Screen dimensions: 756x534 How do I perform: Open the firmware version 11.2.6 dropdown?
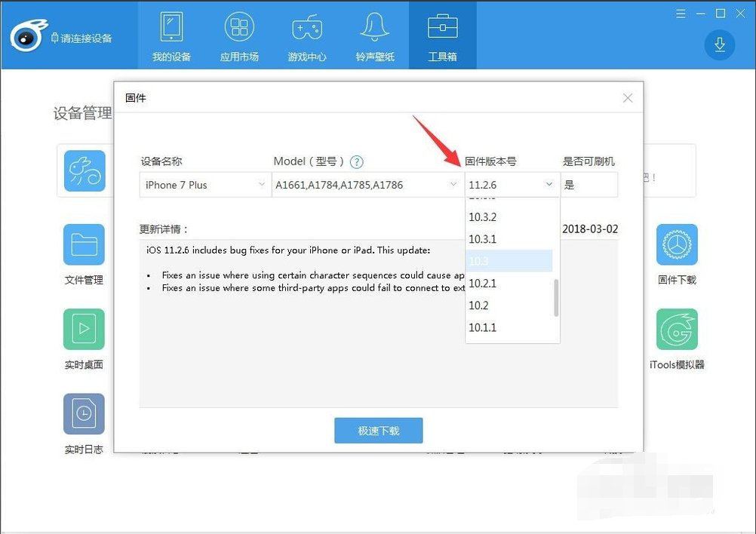pos(512,184)
